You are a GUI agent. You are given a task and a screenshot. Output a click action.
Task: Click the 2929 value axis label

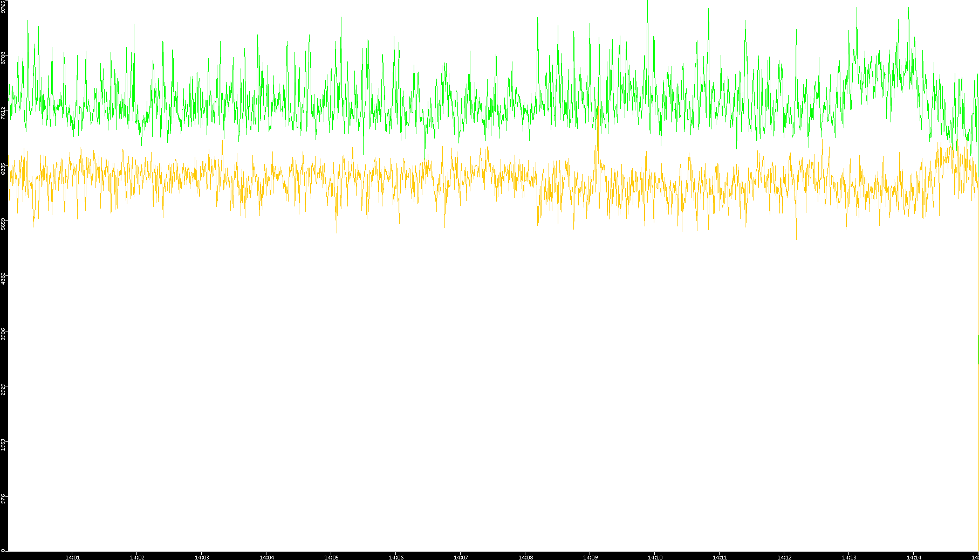(3, 389)
